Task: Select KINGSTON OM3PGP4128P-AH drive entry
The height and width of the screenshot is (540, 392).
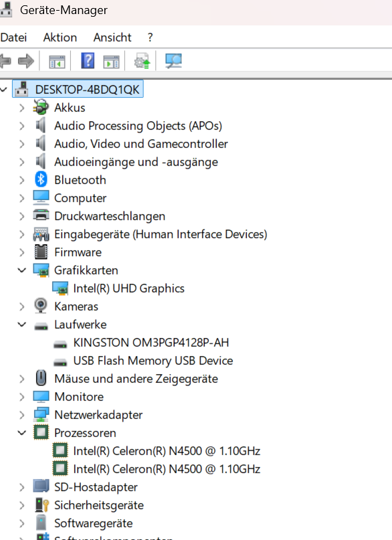Action: (151, 343)
